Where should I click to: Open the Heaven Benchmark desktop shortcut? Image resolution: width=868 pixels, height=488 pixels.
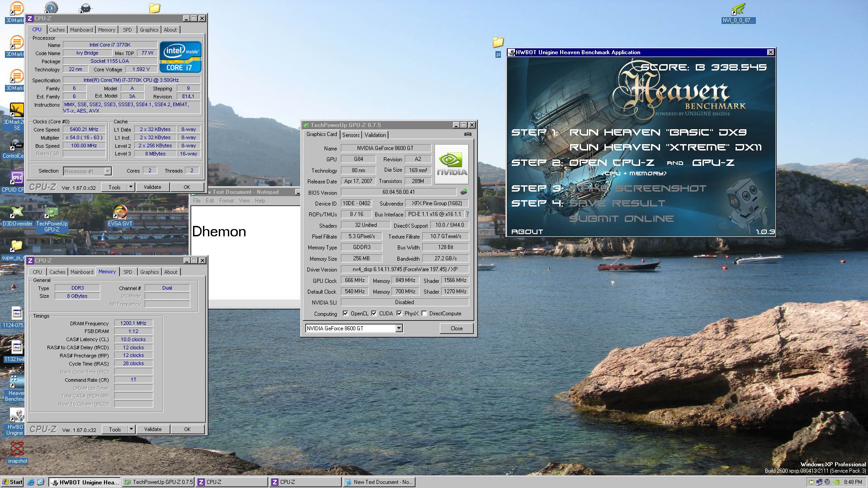click(15, 388)
